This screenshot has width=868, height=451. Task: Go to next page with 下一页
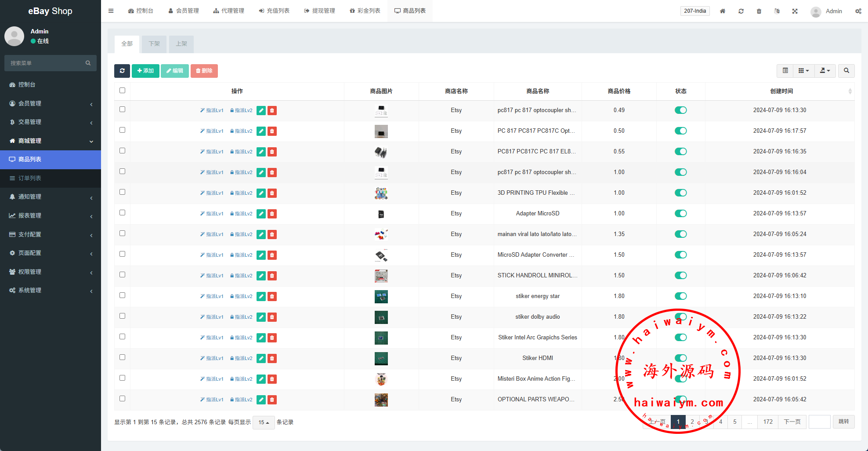click(792, 422)
